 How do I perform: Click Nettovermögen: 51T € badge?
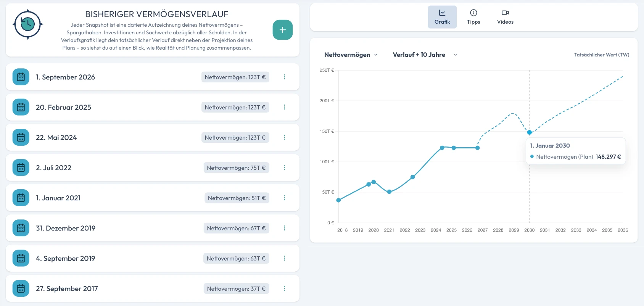click(237, 198)
